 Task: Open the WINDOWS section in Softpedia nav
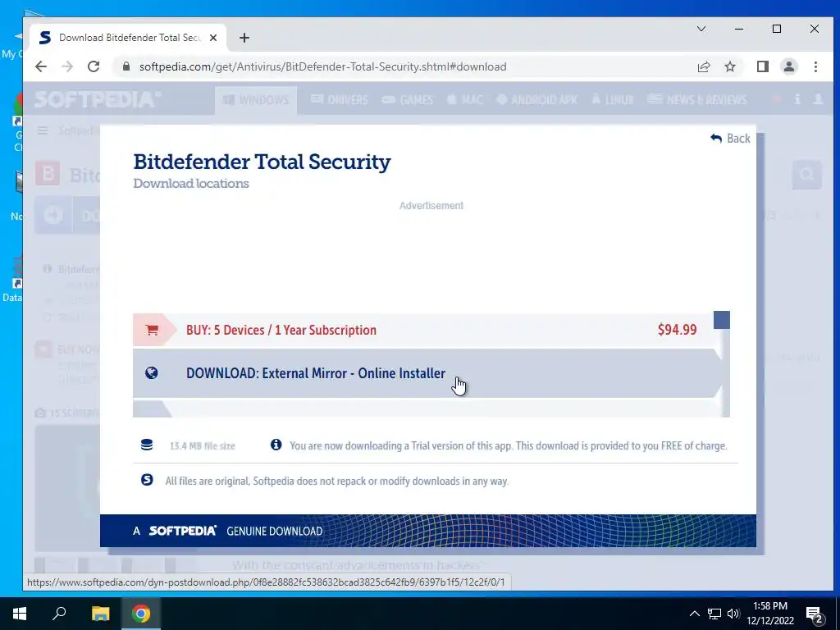[x=256, y=99]
